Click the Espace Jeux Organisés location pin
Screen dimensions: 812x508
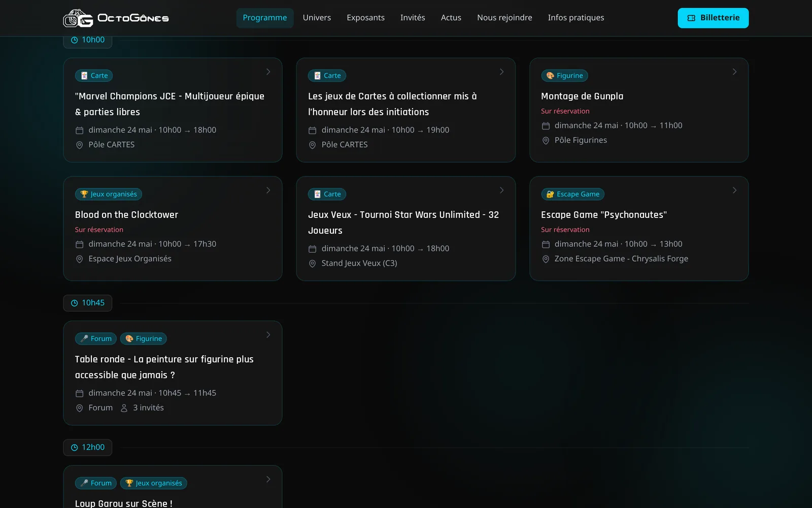click(x=79, y=259)
